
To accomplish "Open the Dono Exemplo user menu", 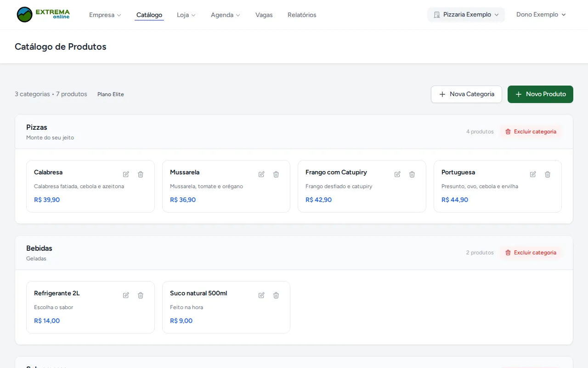I will pos(541,15).
